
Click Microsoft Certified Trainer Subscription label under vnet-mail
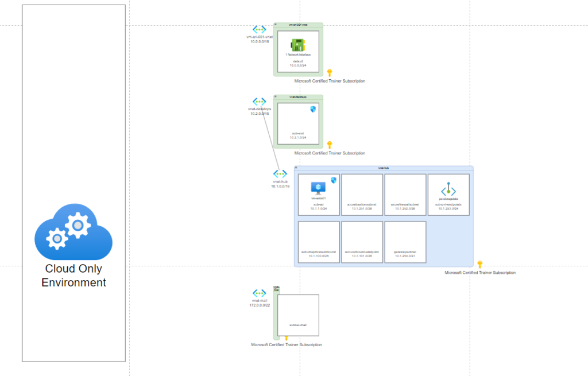(x=287, y=345)
